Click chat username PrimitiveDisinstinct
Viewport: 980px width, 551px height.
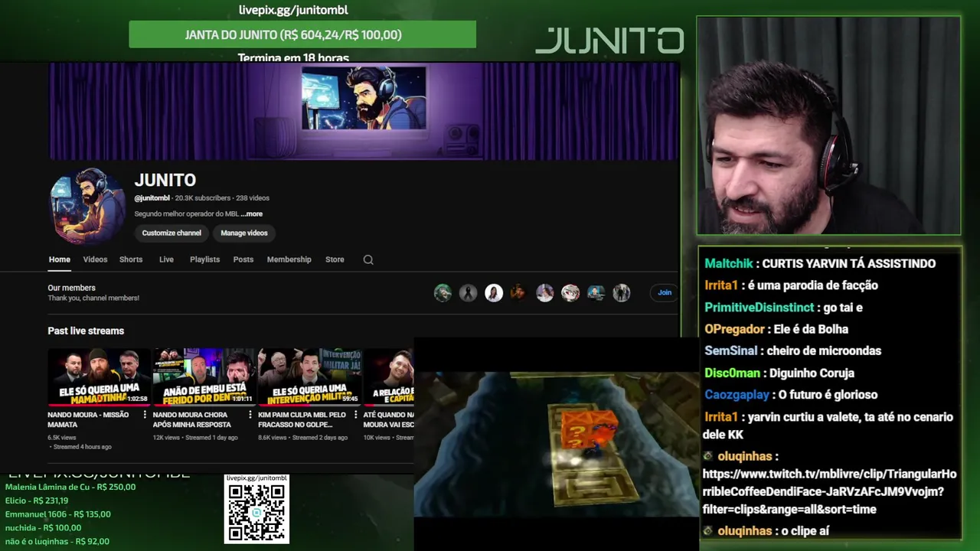759,308
